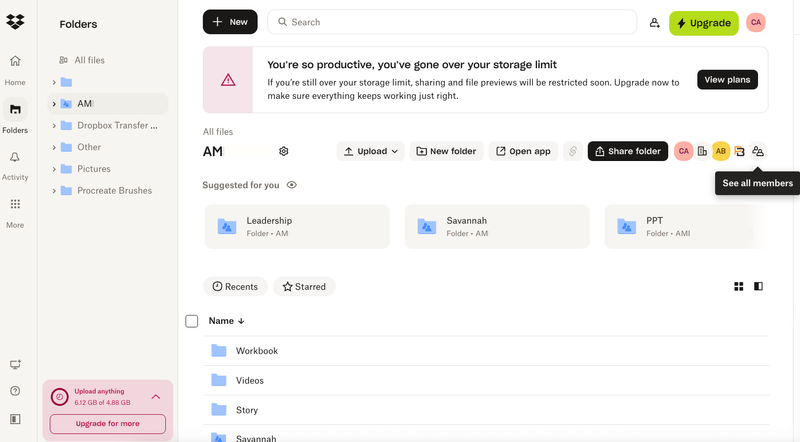
Task: Select Procreate Brushes in sidebar
Action: pos(114,191)
